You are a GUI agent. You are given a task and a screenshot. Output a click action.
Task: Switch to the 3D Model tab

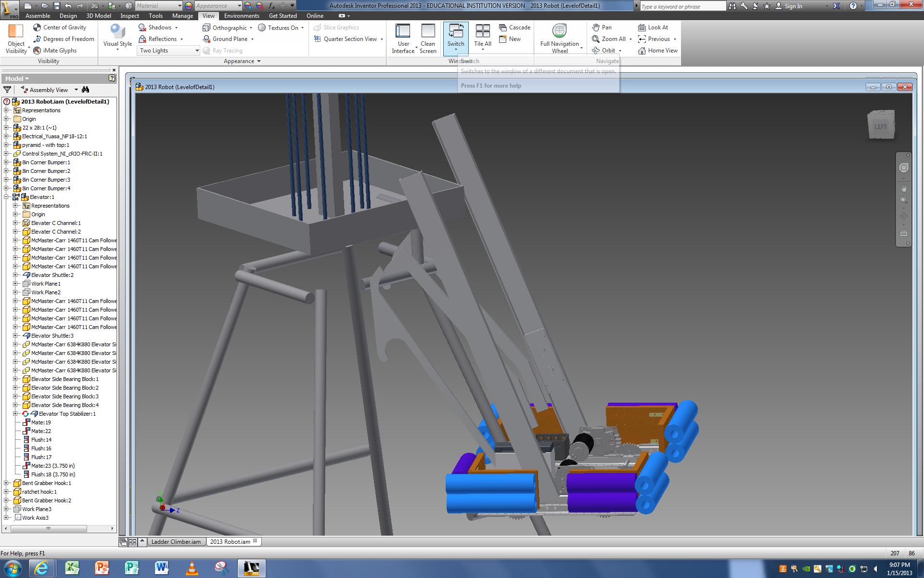[99, 16]
